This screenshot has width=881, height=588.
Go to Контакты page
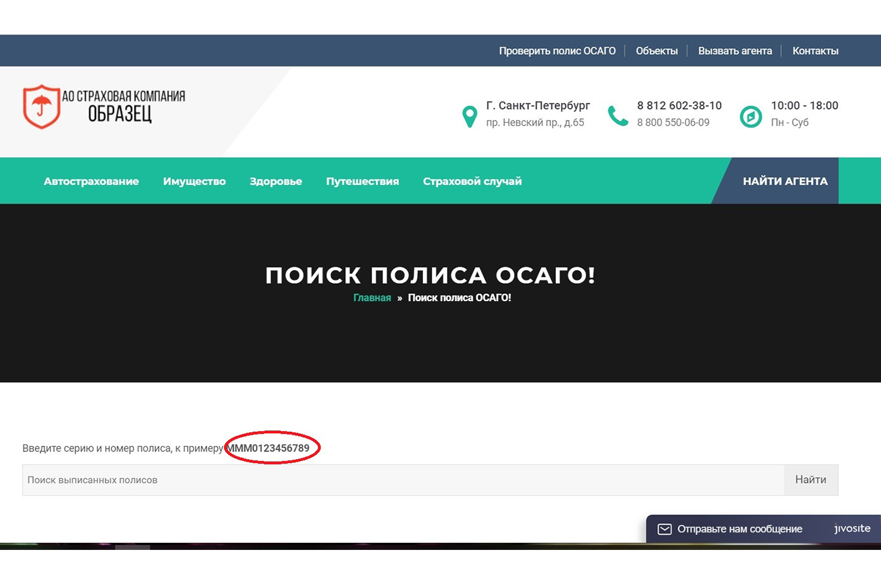[x=815, y=51]
